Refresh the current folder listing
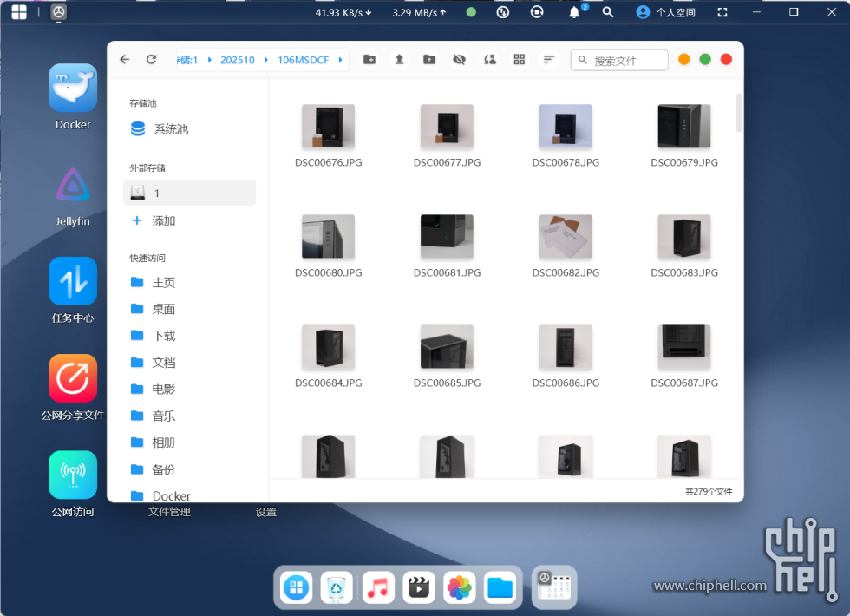The width and height of the screenshot is (850, 616). click(x=151, y=60)
